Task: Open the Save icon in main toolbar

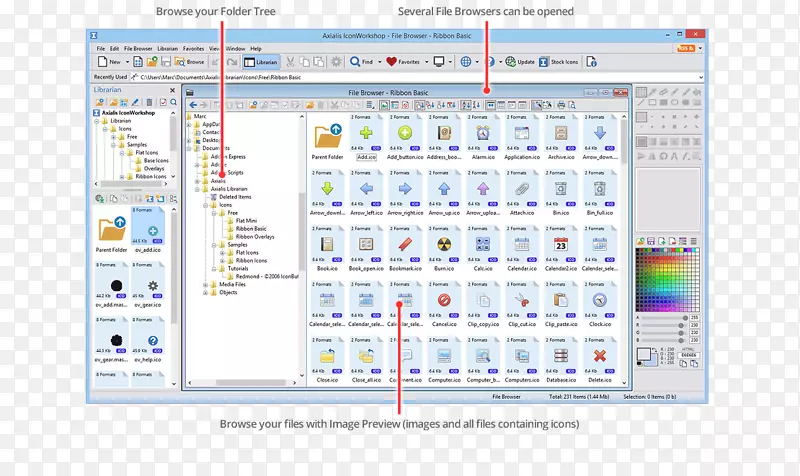Action: pos(166,62)
